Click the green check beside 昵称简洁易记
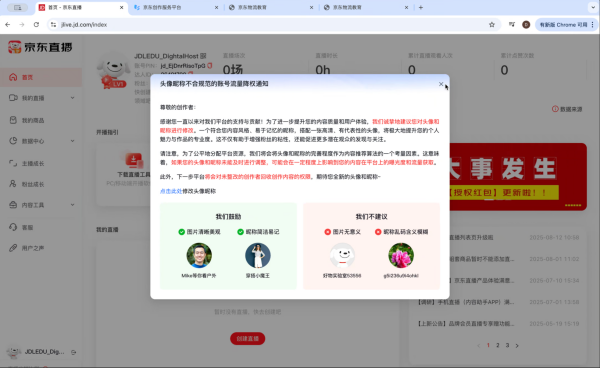Viewport: 600px width, 368px height. pyautogui.click(x=240, y=232)
